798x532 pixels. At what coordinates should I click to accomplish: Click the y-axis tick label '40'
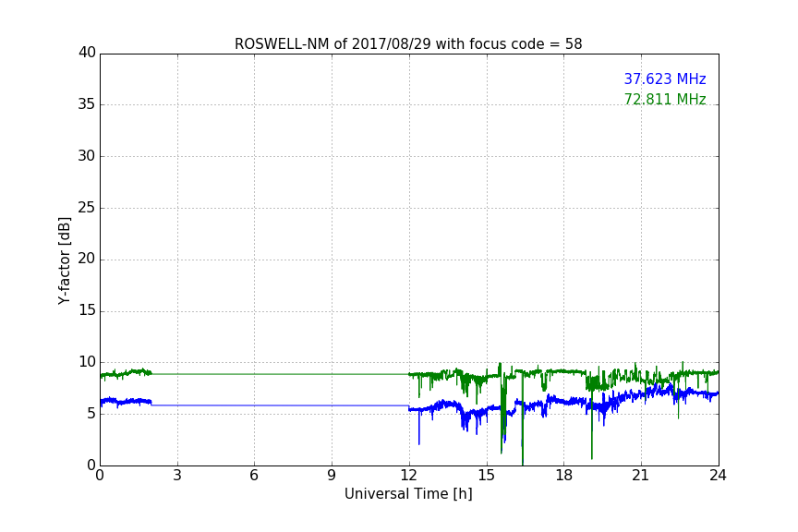87,53
